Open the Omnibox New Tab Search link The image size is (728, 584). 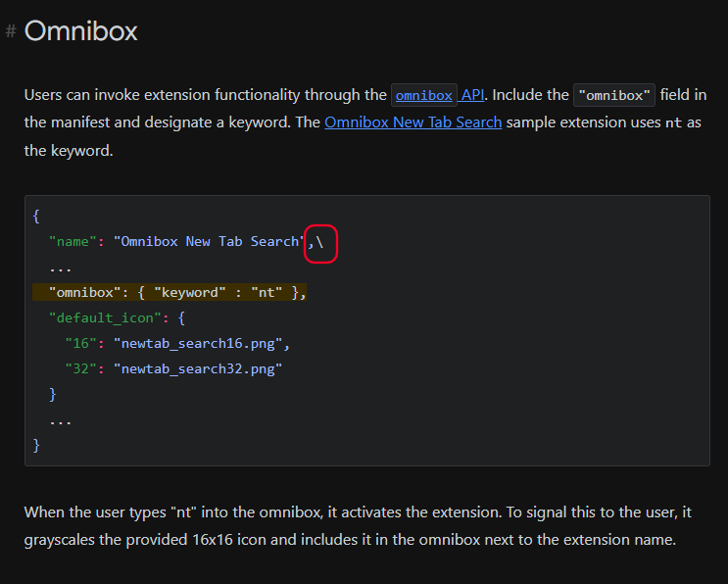pos(413,122)
